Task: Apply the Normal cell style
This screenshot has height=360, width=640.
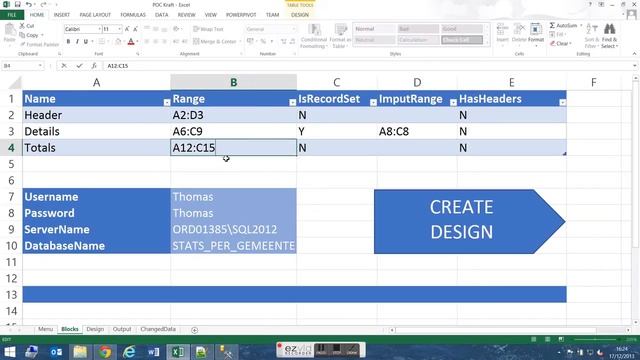Action: click(374, 29)
